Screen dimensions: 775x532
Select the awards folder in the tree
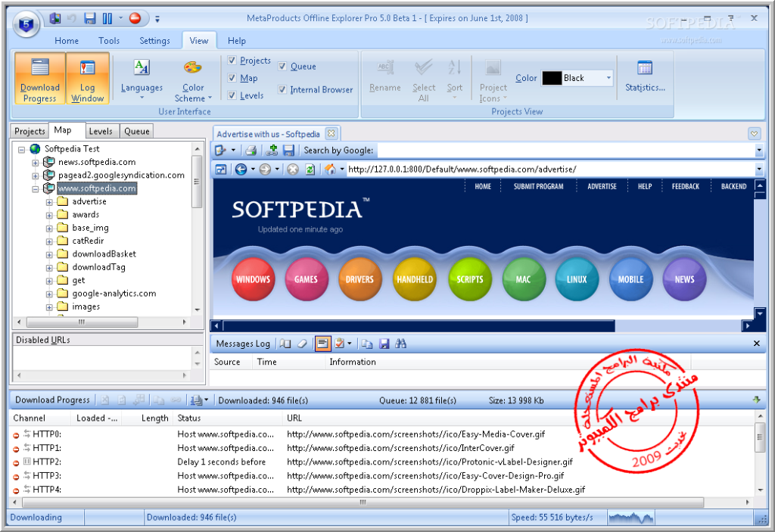[86, 215]
